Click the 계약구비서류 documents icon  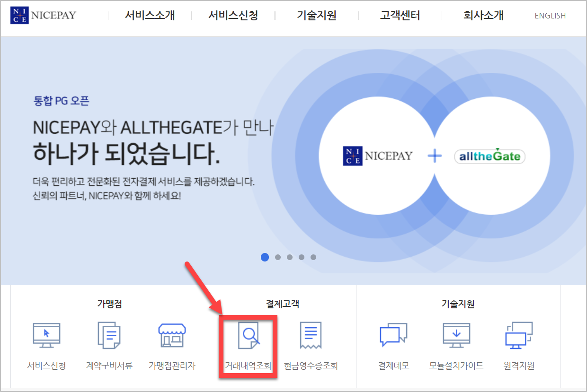[109, 335]
